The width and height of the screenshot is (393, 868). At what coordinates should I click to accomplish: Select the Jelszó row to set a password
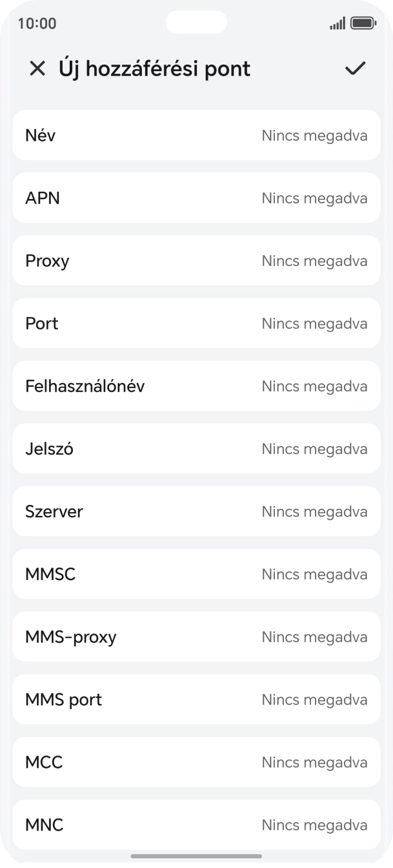point(196,448)
